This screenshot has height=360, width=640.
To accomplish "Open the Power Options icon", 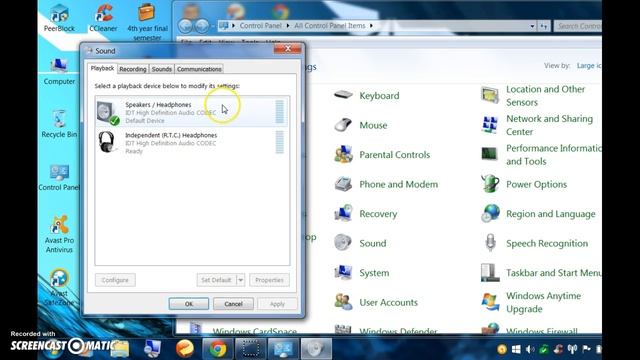I will pyautogui.click(x=490, y=184).
